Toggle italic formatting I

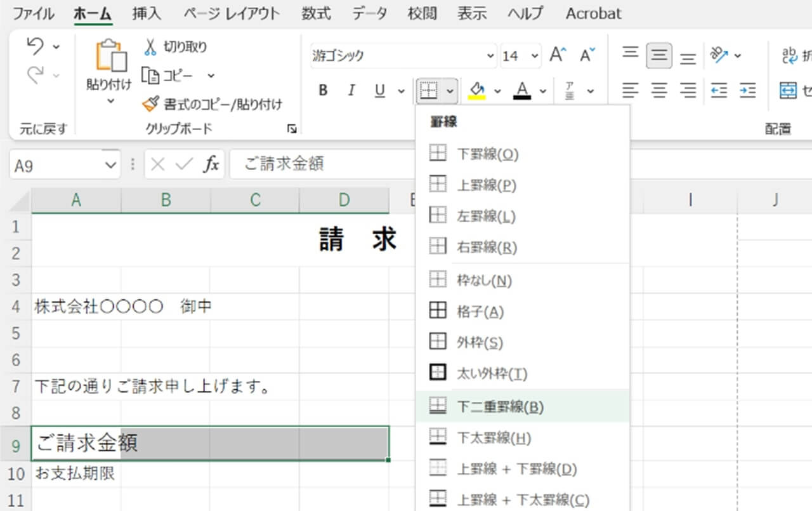351,91
